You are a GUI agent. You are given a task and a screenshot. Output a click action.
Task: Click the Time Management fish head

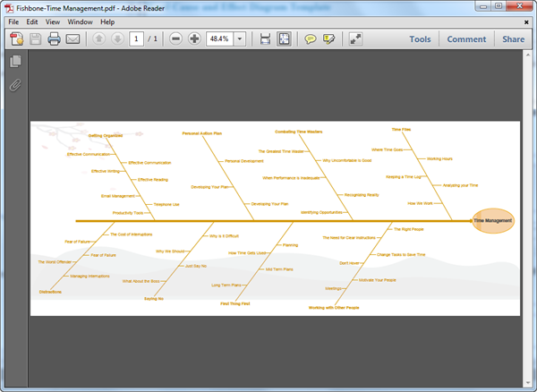(x=493, y=221)
